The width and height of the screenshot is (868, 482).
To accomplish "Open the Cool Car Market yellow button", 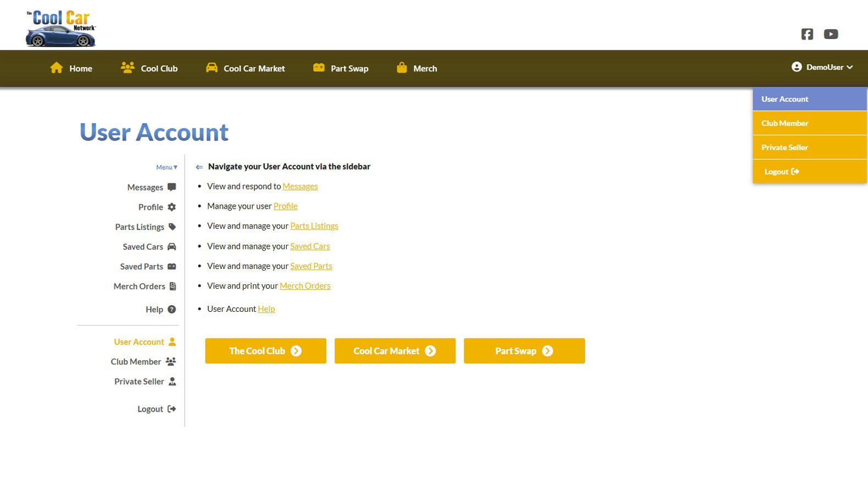I will click(x=395, y=351).
